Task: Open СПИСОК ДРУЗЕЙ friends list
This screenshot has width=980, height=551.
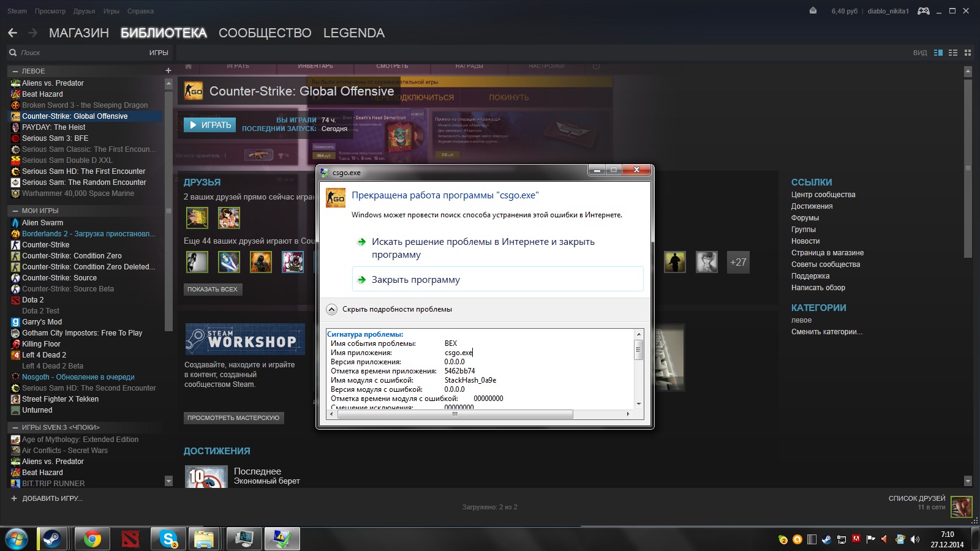Action: (x=917, y=498)
